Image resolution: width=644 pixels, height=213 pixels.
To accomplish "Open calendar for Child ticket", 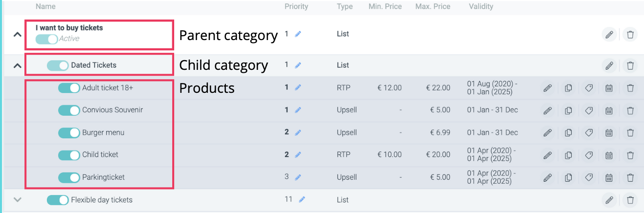I will point(609,155).
